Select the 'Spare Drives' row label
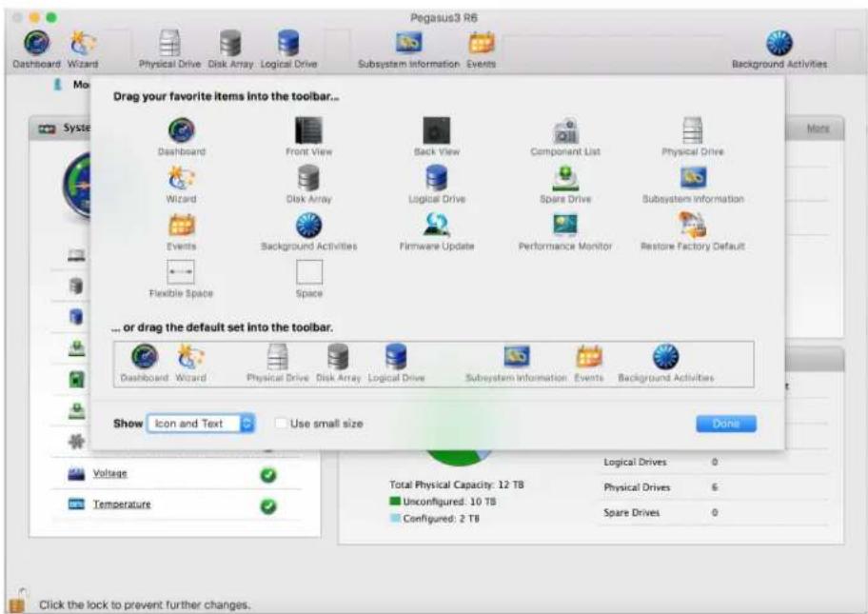The image size is (868, 614). point(632,513)
